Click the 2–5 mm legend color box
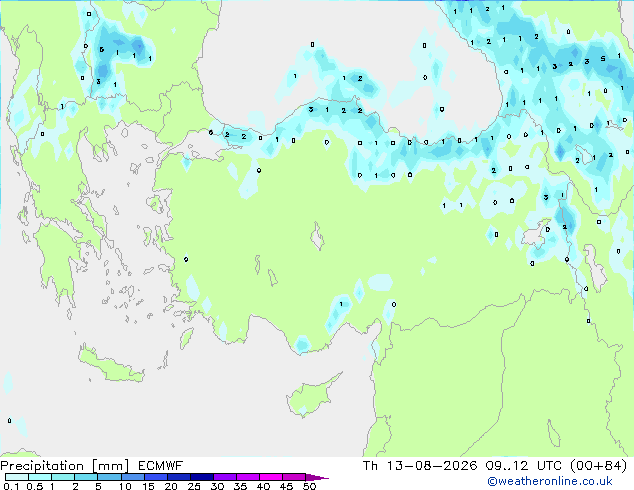 tap(86, 477)
